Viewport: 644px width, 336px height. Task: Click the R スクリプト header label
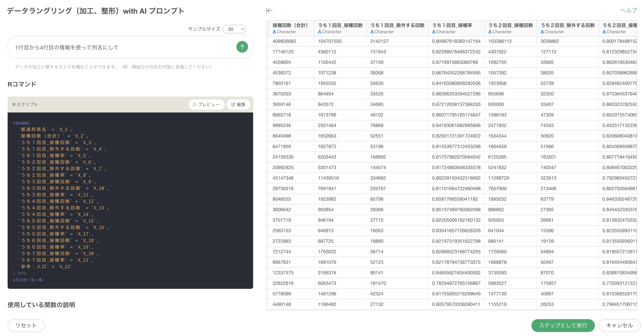click(x=25, y=104)
